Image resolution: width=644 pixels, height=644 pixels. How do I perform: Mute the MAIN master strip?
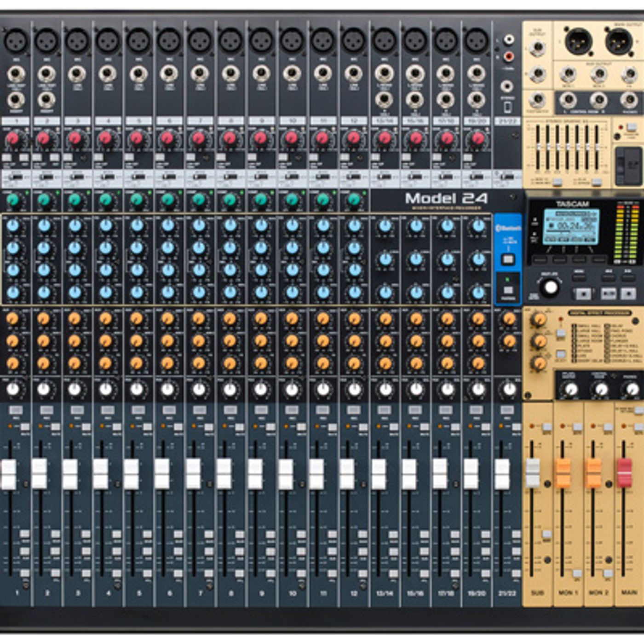(638, 427)
